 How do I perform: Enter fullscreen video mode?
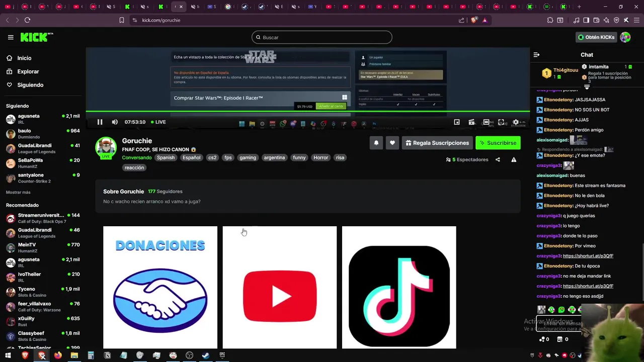501,122
